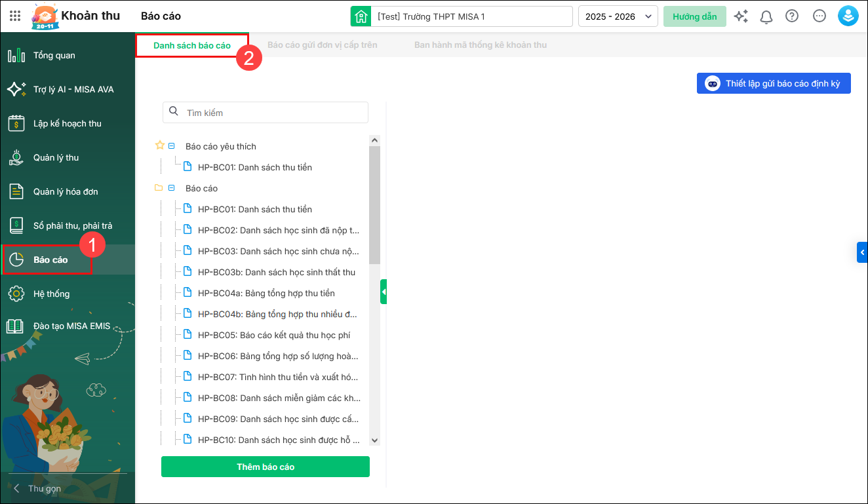Viewport: 868px width, 504px height.
Task: Collapse sidebar with Thu gọn
Action: [37, 488]
